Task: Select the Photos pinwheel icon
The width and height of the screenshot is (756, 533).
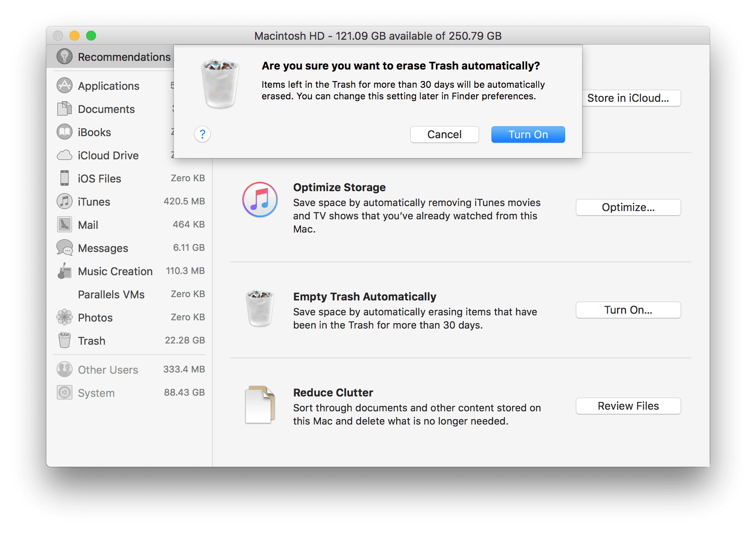Action: (64, 317)
